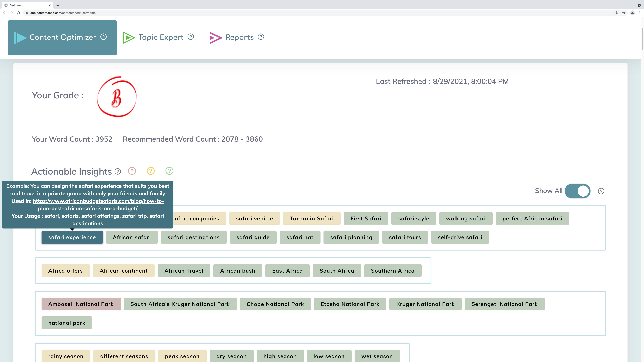Select the 'walking safari' tag
This screenshot has width=644, height=362.
[x=466, y=218]
